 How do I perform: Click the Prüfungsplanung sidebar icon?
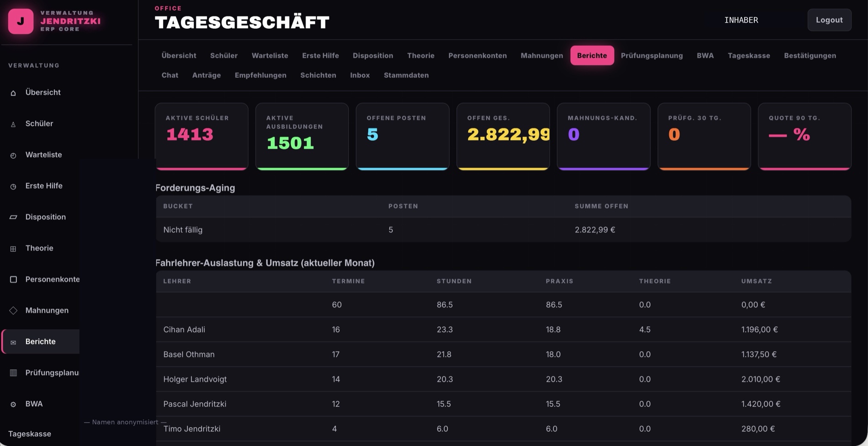point(13,373)
